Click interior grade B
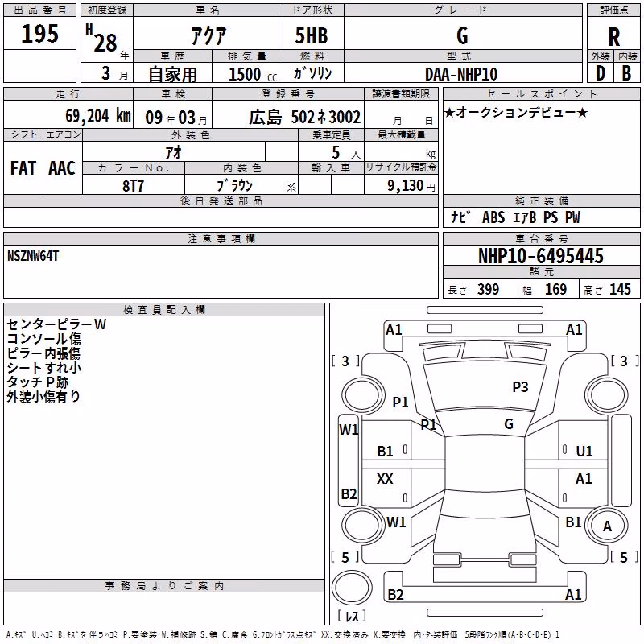The image size is (644, 644). [x=626, y=73]
